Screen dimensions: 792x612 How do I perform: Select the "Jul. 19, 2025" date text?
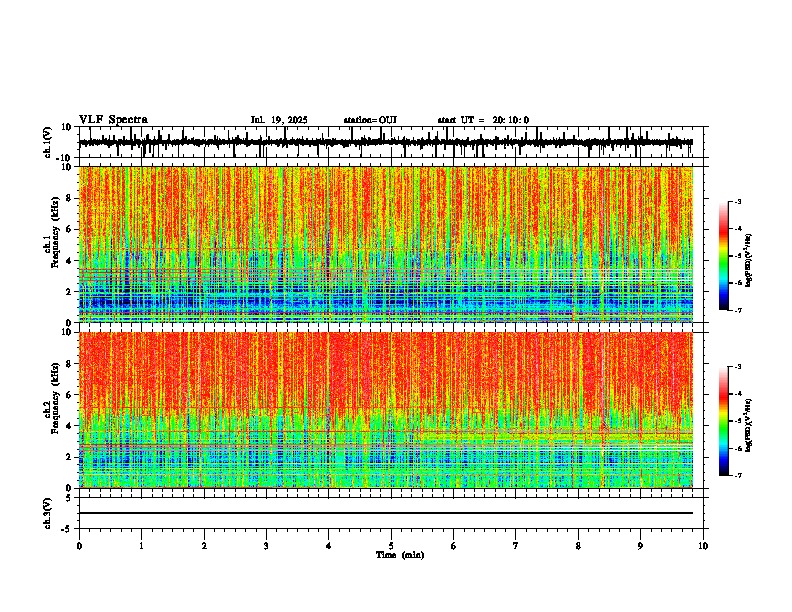[x=279, y=120]
